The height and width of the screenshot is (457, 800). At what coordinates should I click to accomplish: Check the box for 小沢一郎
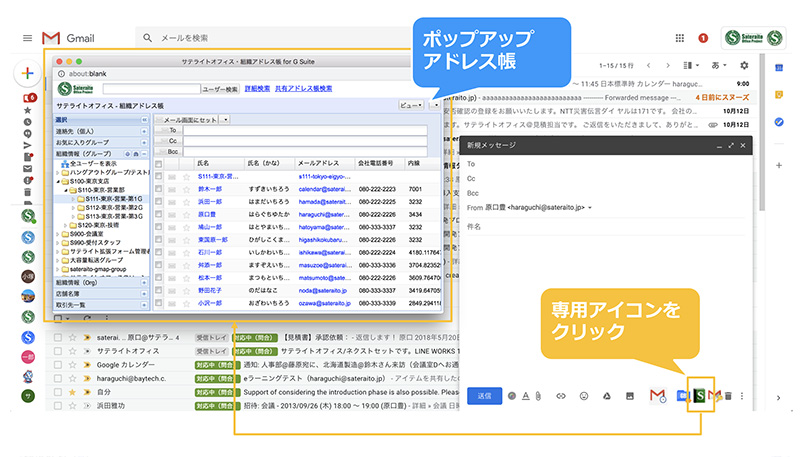pos(159,303)
